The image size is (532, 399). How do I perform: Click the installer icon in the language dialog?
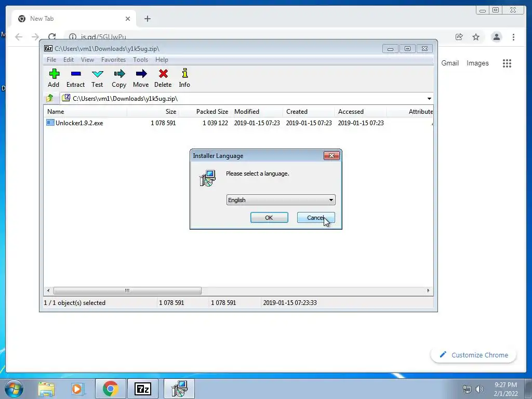(x=207, y=178)
